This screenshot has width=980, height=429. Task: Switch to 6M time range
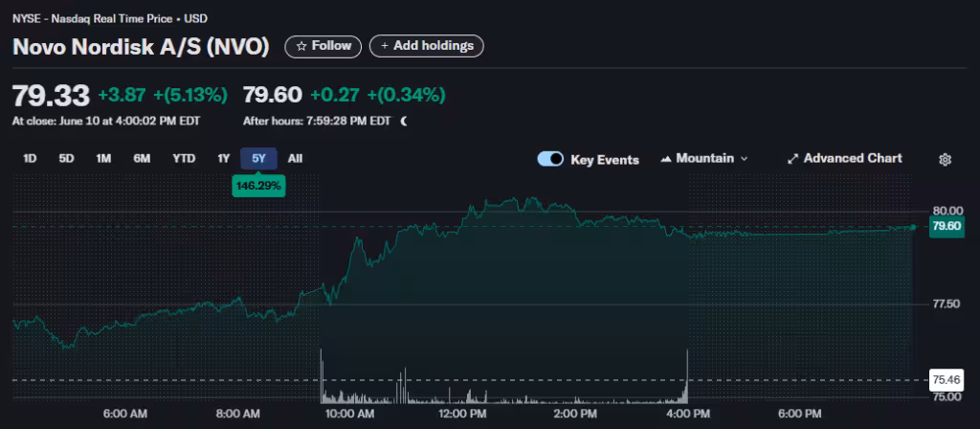142,159
